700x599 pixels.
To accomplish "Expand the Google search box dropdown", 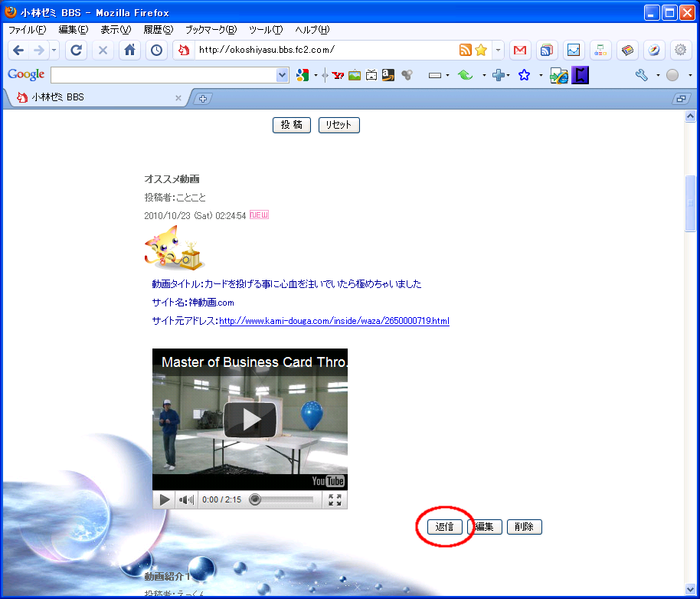I will click(x=282, y=75).
